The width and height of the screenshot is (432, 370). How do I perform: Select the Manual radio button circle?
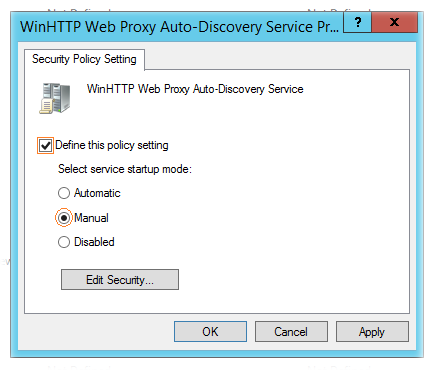tap(64, 218)
